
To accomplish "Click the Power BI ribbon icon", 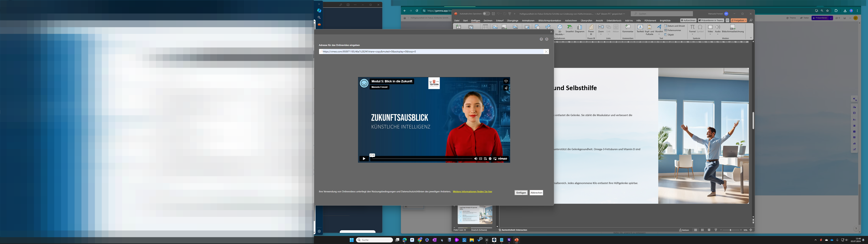I will point(591,30).
